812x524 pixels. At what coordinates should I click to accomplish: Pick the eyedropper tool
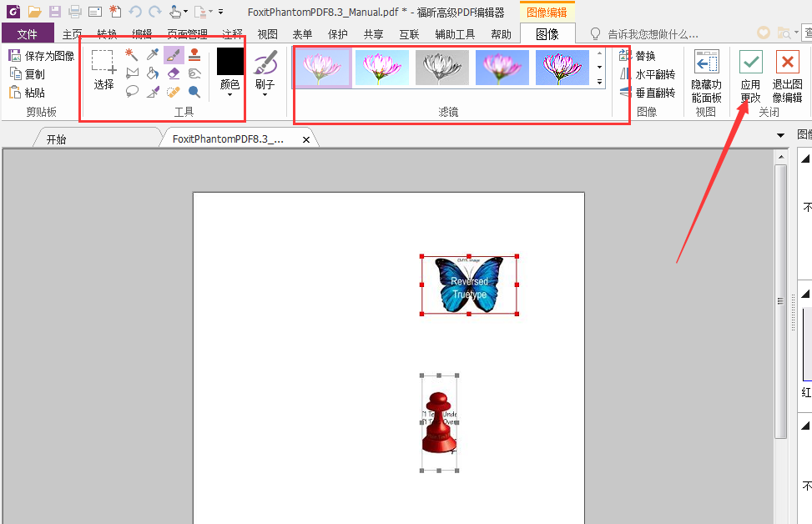pyautogui.click(x=153, y=54)
